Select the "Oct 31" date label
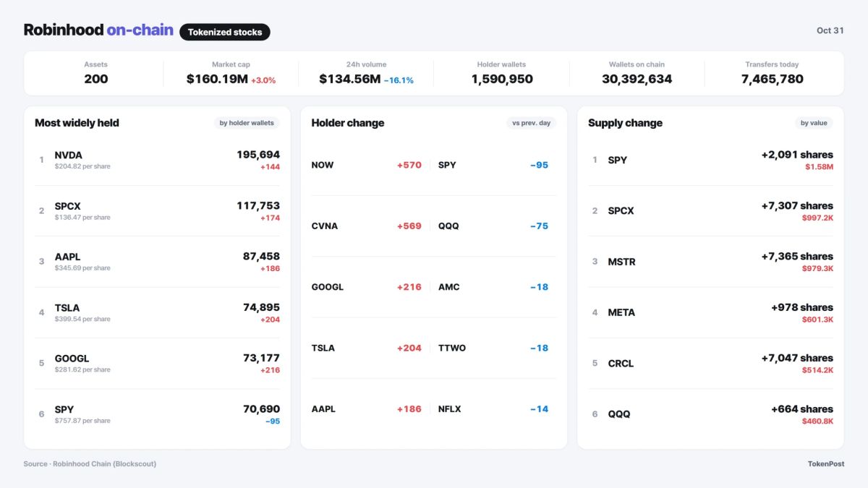868x488 pixels. coord(830,30)
